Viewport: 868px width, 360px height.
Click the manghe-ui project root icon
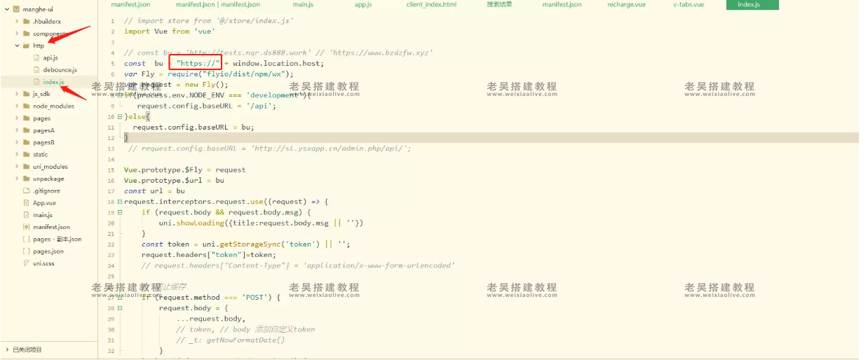click(x=15, y=9)
